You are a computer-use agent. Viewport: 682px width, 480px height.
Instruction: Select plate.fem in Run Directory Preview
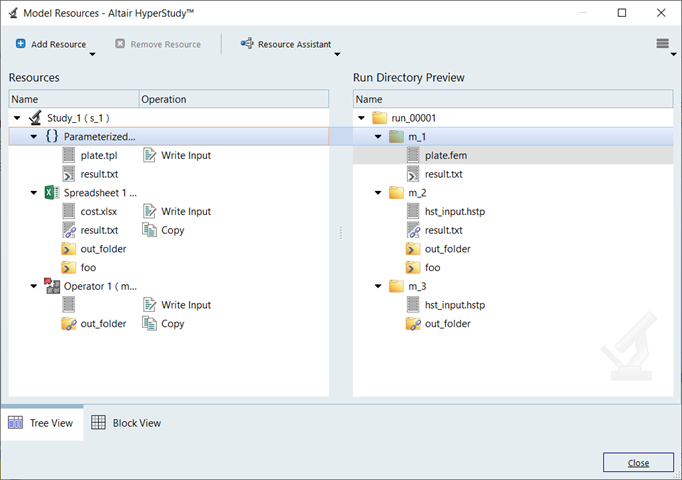(x=447, y=155)
